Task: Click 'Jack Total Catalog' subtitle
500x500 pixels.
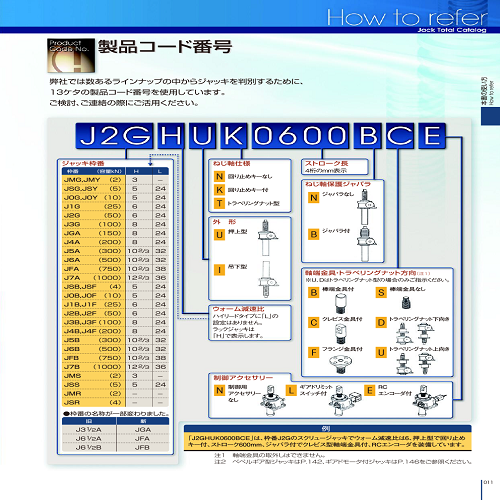Action: pyautogui.click(x=452, y=30)
